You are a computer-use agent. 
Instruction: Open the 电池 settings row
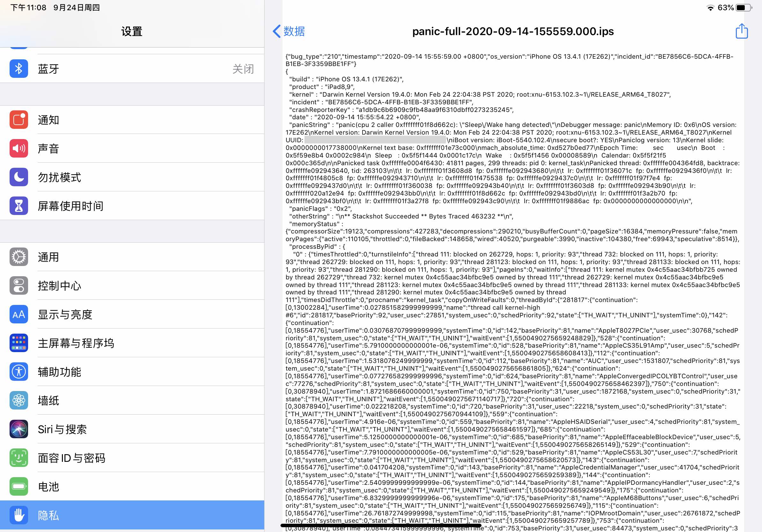click(49, 487)
